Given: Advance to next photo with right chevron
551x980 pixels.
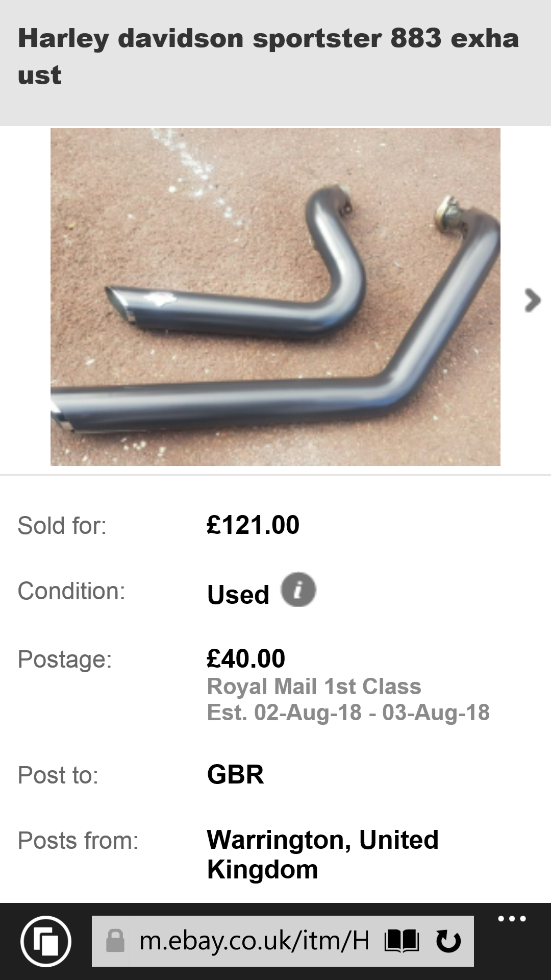Looking at the screenshot, I should coord(532,300).
